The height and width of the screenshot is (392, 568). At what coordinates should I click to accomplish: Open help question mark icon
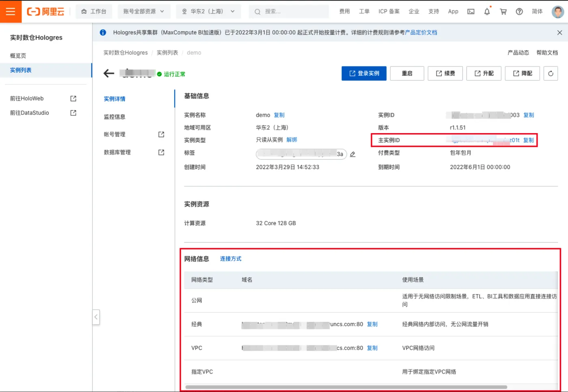pos(519,11)
